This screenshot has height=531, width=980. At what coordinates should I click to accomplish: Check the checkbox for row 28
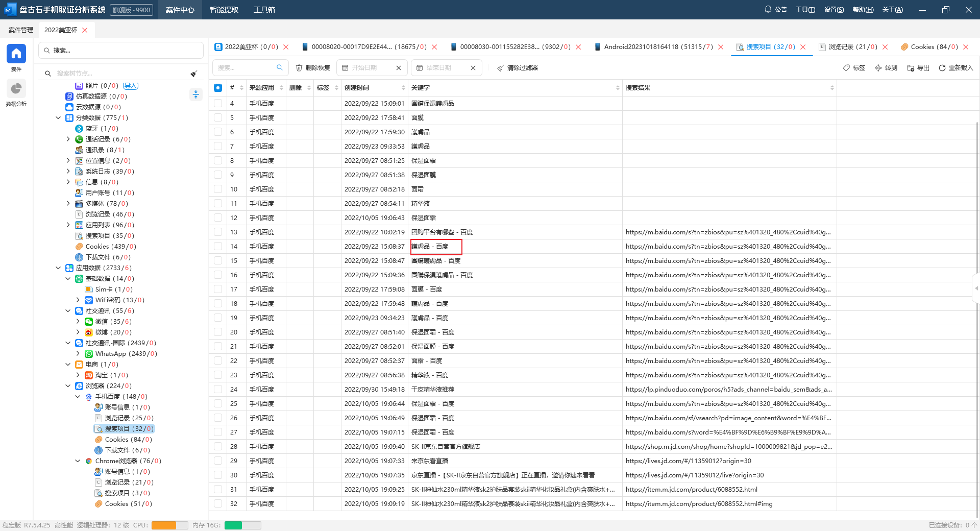(218, 447)
